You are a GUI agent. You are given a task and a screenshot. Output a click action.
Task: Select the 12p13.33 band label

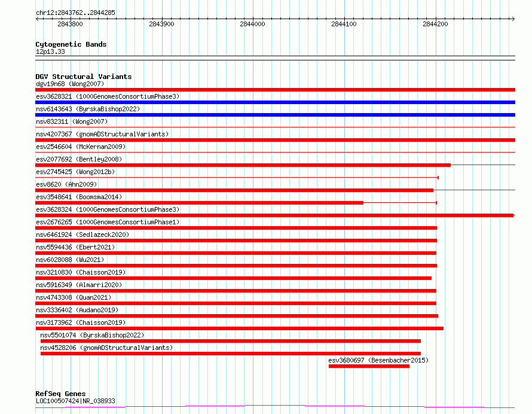(50, 51)
